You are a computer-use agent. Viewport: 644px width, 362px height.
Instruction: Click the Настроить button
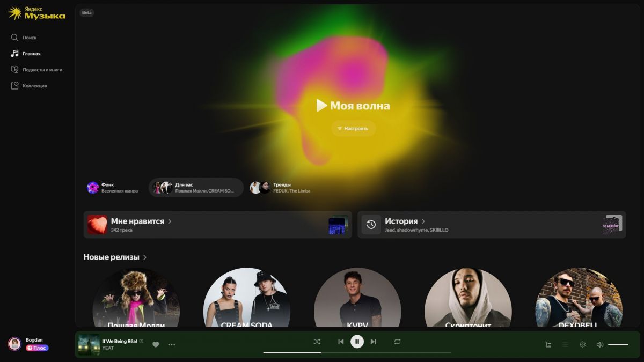[353, 129]
